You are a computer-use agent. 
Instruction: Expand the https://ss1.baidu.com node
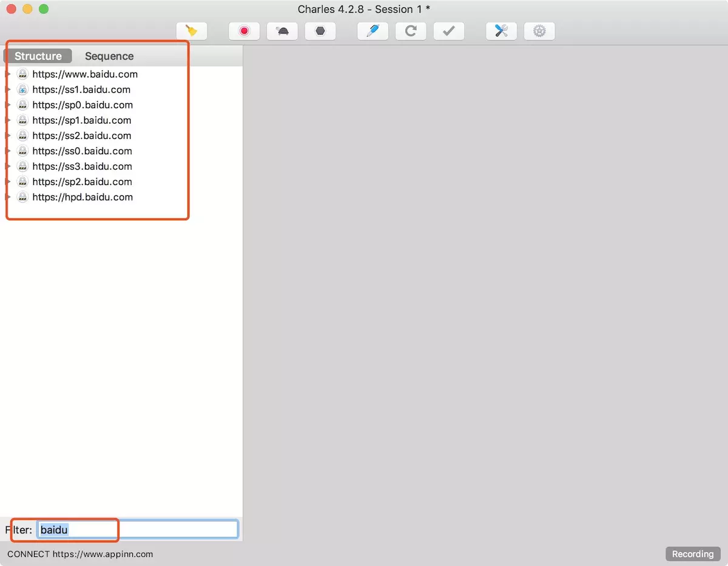coord(8,89)
